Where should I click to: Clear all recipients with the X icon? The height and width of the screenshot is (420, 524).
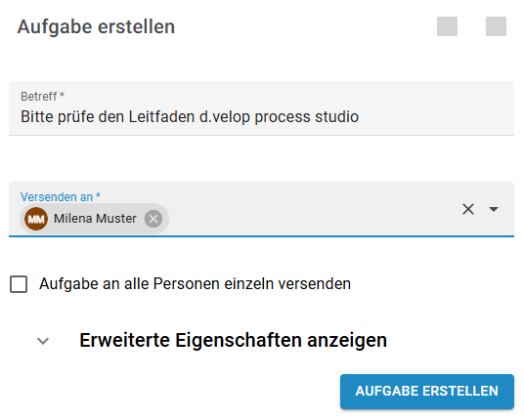coord(468,209)
